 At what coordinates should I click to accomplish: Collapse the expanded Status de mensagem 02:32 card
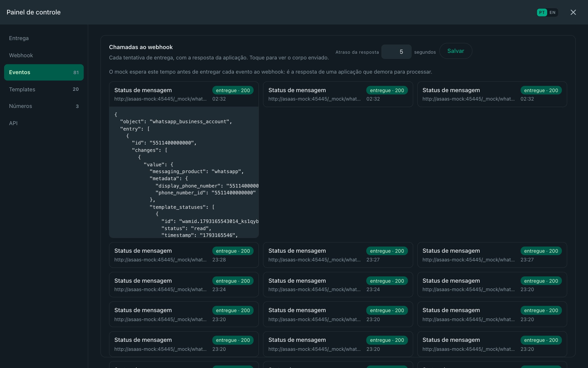[x=184, y=94]
